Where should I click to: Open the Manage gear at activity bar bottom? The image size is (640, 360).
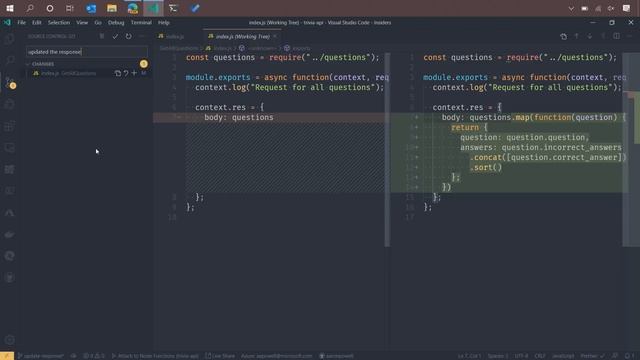[x=9, y=340]
